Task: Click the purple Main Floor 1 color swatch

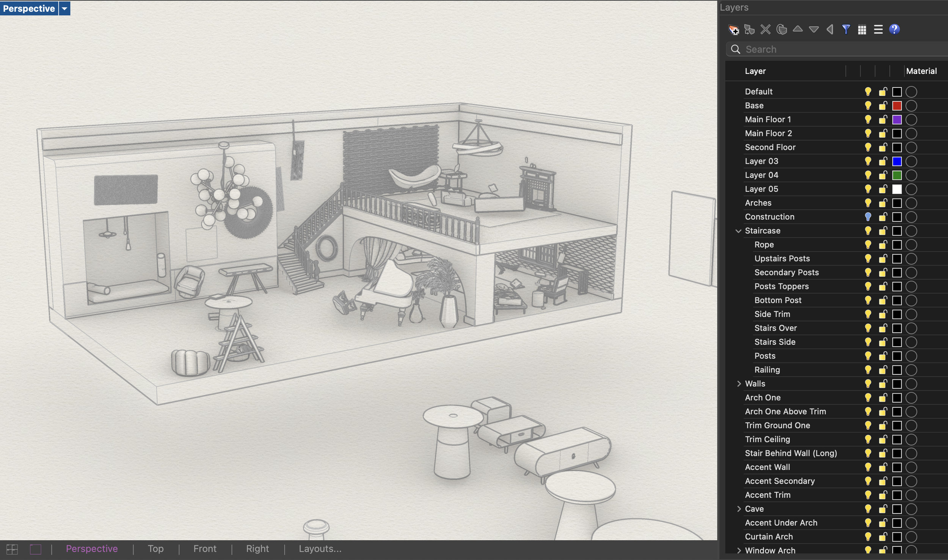Action: [x=896, y=120]
